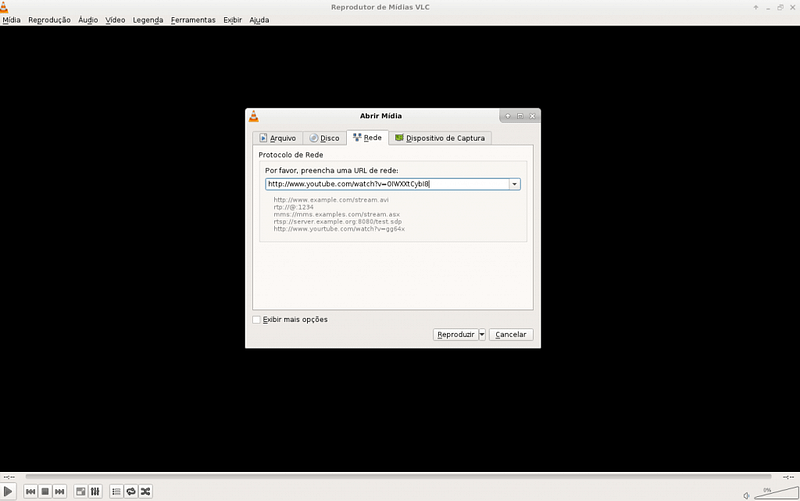The width and height of the screenshot is (800, 501).
Task: Click keep-above arrow in Abrir Mídia title bar
Action: [x=508, y=116]
